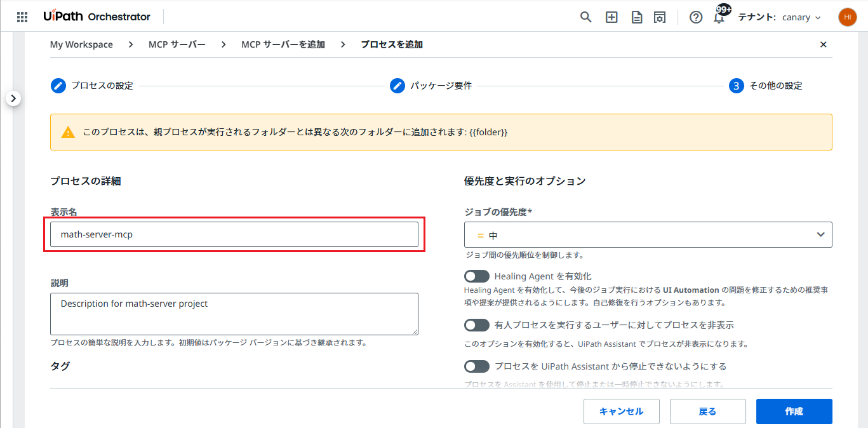Click the description textarea
868x428 pixels.
click(x=234, y=314)
